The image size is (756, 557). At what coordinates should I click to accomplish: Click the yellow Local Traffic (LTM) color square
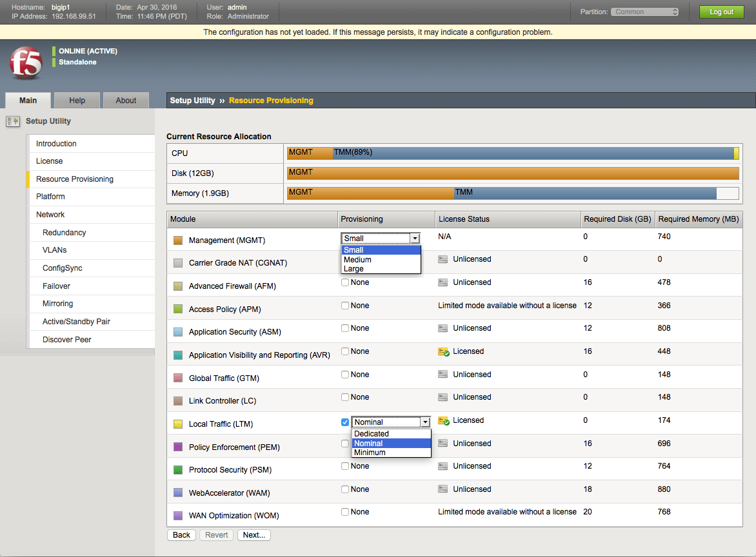click(x=178, y=424)
